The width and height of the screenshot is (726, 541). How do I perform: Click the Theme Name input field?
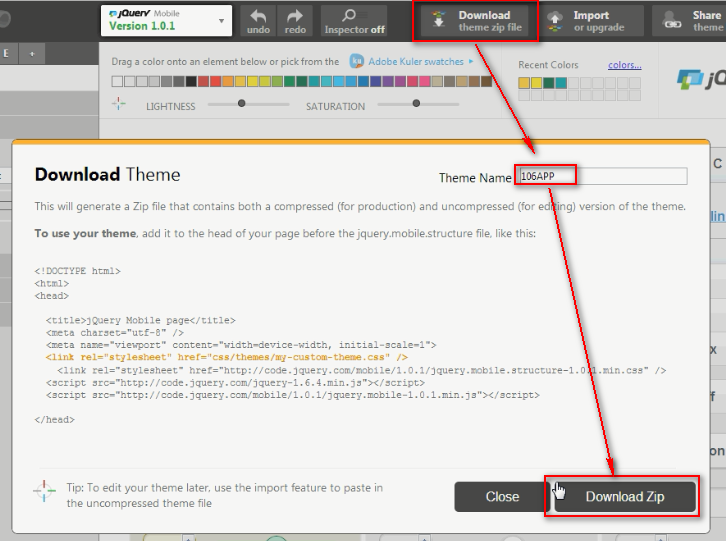(602, 176)
